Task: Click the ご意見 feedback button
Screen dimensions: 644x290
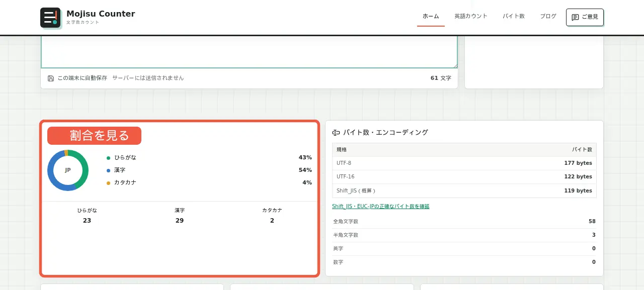Action: [585, 17]
